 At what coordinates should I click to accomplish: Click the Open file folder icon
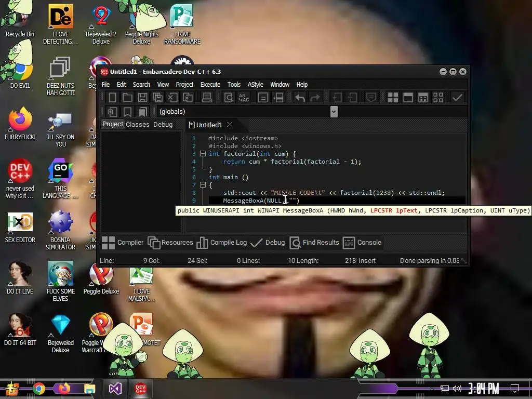pos(128,98)
